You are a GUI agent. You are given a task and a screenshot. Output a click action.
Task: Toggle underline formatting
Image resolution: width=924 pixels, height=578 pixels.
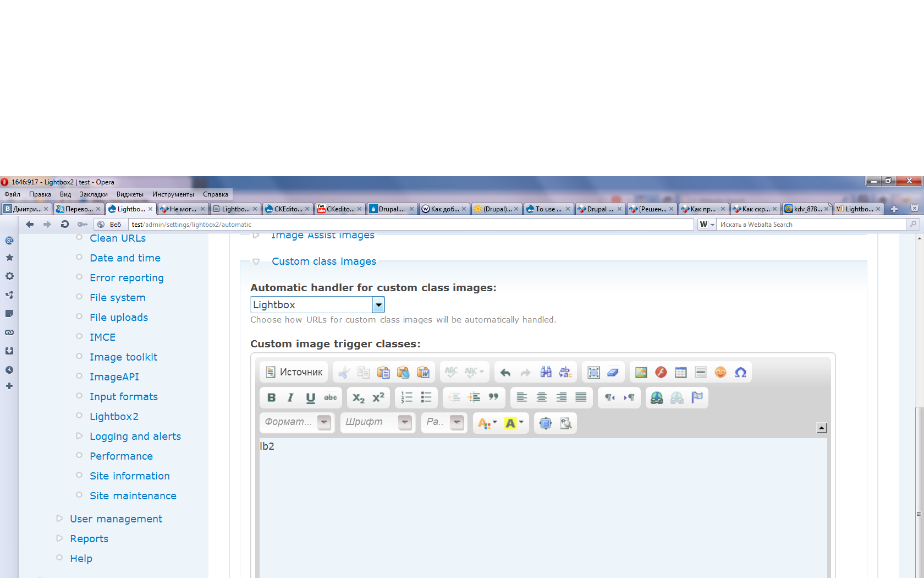[310, 397]
